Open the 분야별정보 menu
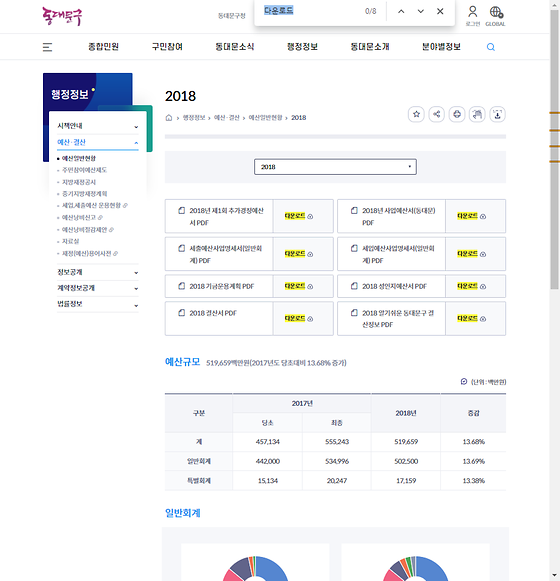 (x=441, y=47)
